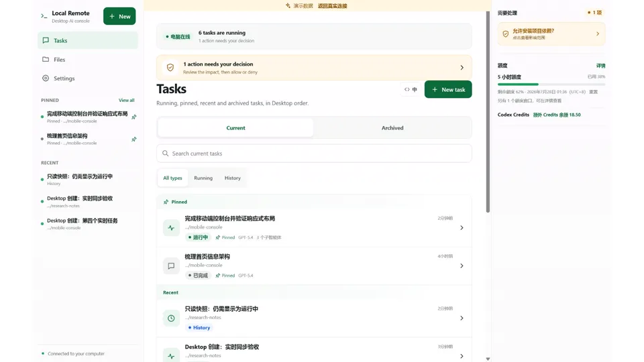Click the 运行中 status badge
Image resolution: width=644 pixels, height=362 pixels.
198,237
